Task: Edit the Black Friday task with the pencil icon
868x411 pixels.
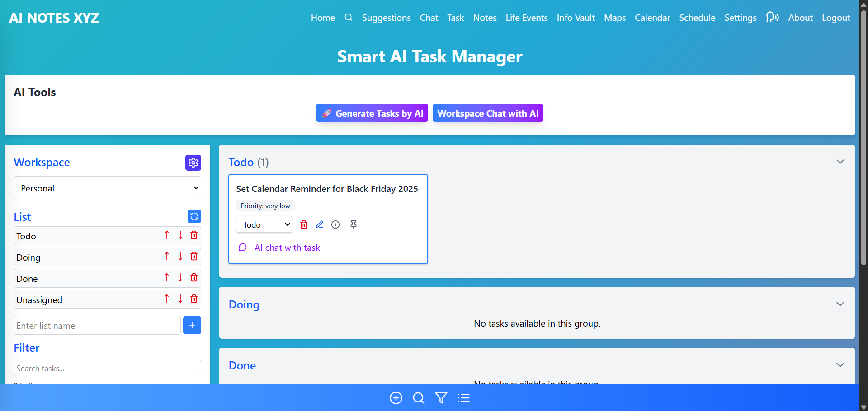Action: pyautogui.click(x=320, y=224)
